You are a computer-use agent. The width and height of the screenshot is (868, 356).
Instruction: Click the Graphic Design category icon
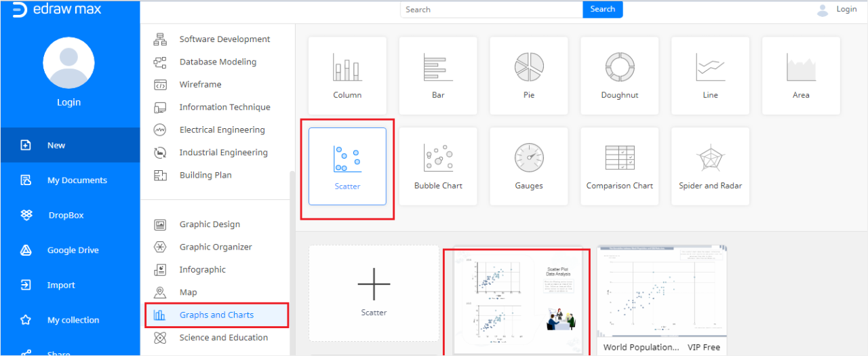tap(160, 224)
